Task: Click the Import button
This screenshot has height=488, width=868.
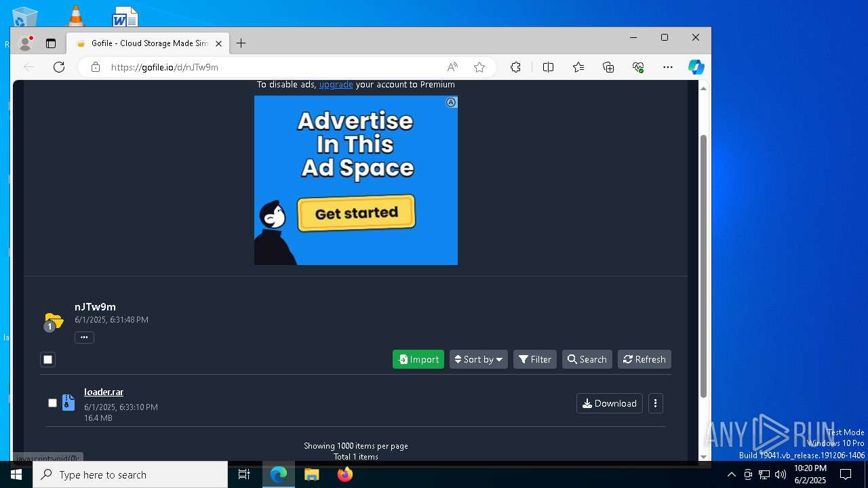Action: [x=418, y=359]
